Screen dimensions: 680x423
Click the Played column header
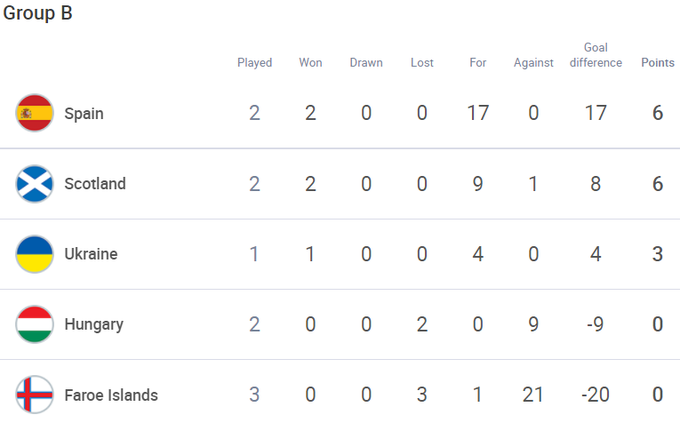tap(255, 62)
